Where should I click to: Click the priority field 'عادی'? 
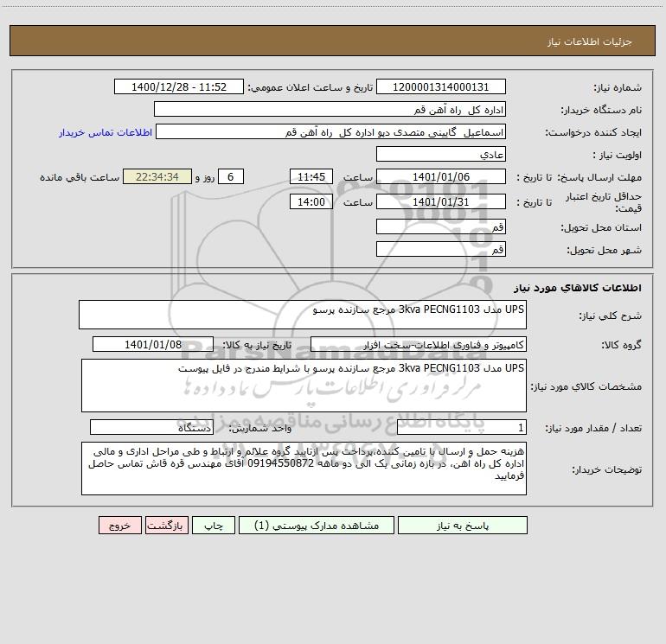(x=441, y=154)
